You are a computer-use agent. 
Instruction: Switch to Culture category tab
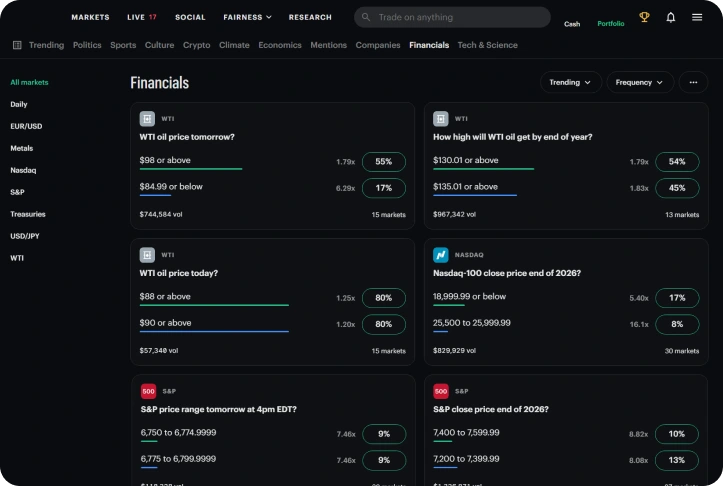click(160, 45)
